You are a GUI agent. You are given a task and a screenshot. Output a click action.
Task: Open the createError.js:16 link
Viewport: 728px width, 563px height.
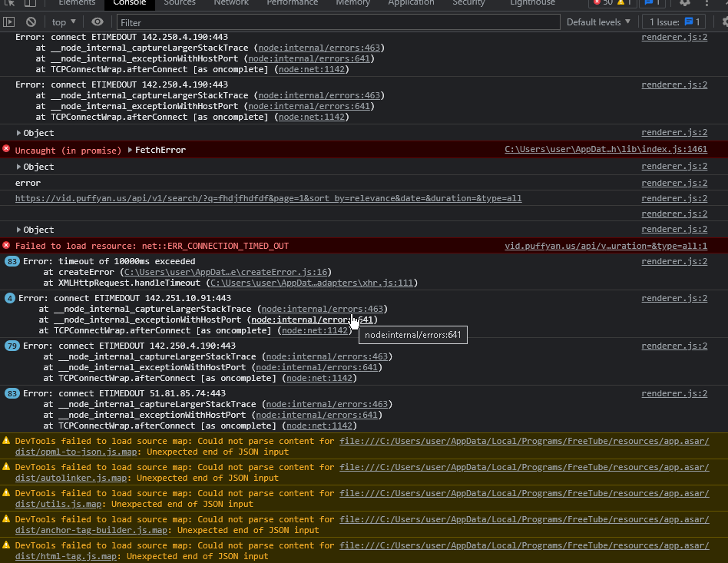226,272
